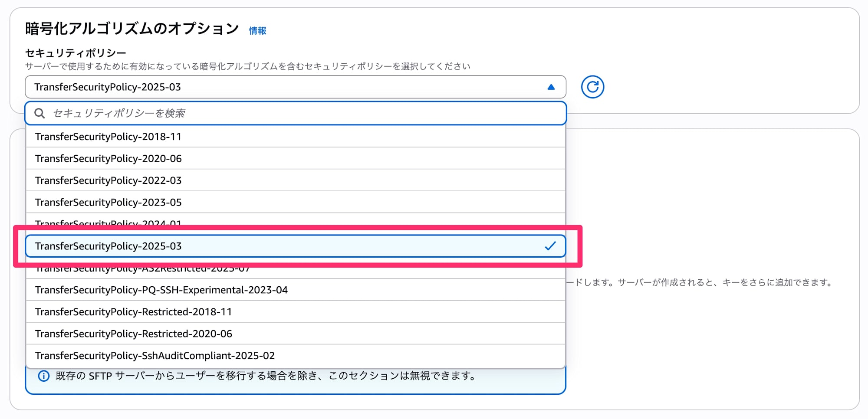Collapse the security policy dropdown arrow

pos(551,87)
